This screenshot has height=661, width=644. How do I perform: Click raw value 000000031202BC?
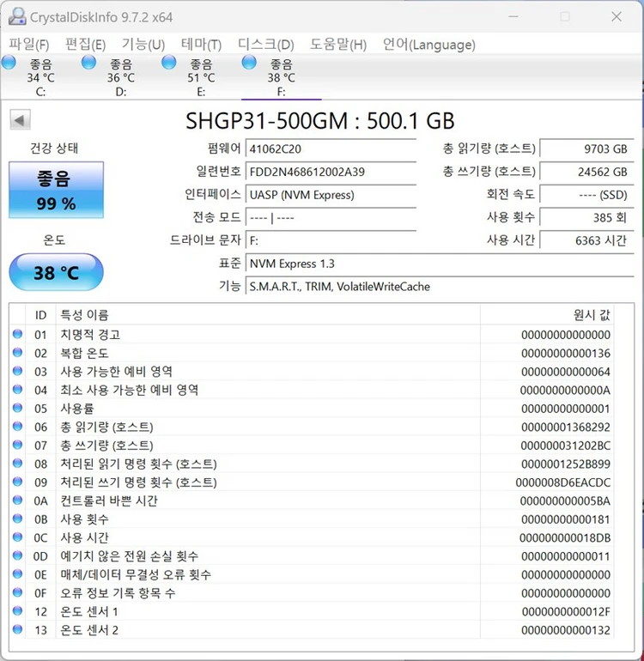point(565,446)
